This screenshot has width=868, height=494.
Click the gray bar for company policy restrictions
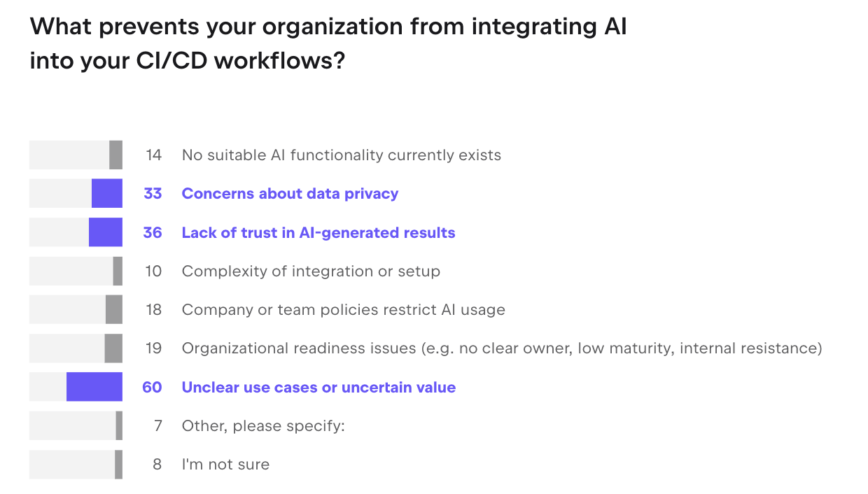click(x=114, y=309)
